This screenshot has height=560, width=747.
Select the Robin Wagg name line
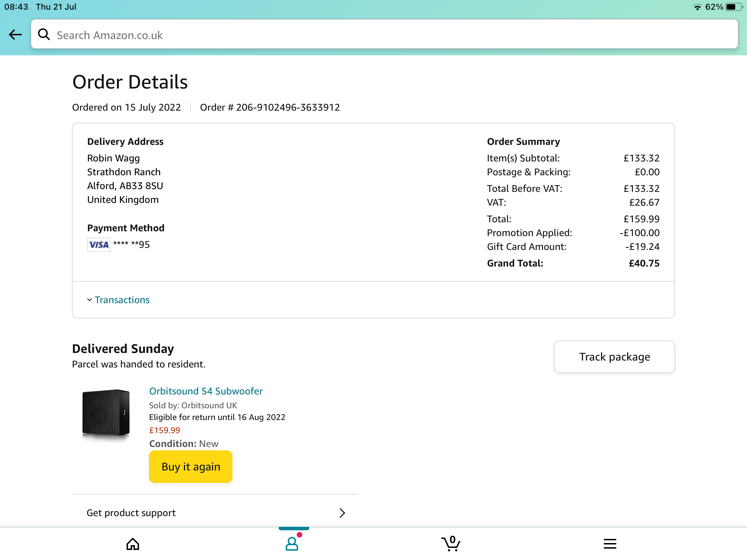click(x=113, y=158)
